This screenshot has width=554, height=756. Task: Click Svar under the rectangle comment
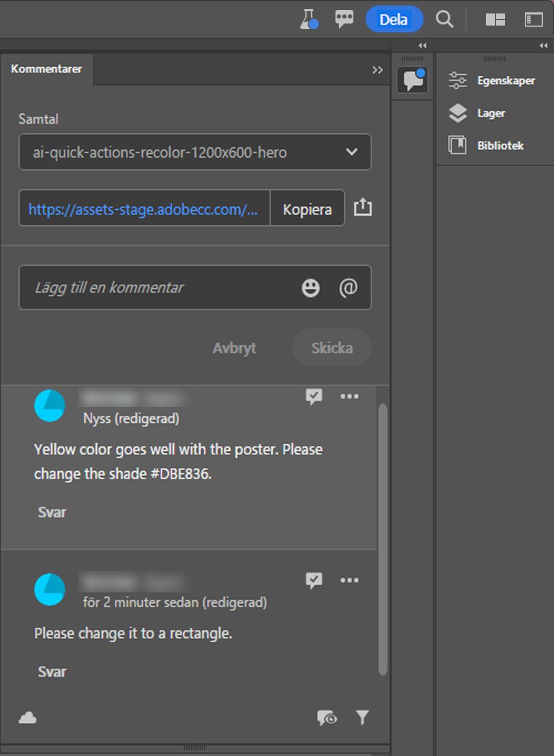[52, 671]
